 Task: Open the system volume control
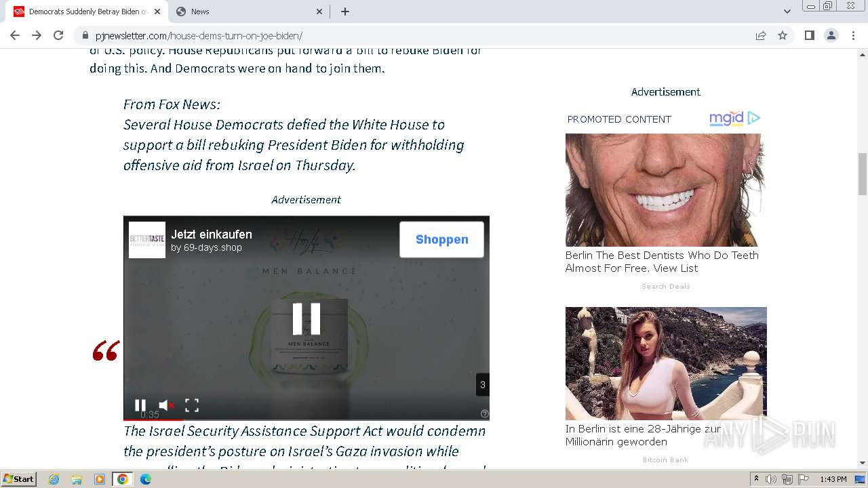(771, 479)
